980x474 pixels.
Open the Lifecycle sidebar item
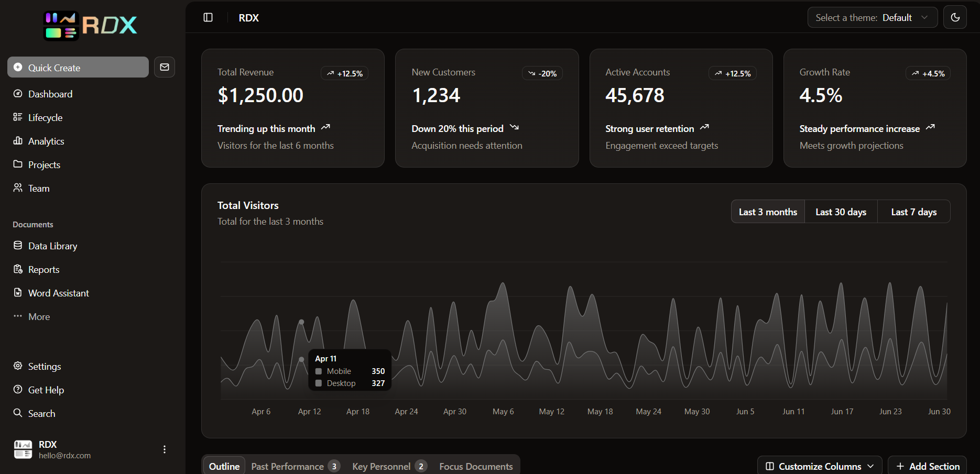pos(45,118)
